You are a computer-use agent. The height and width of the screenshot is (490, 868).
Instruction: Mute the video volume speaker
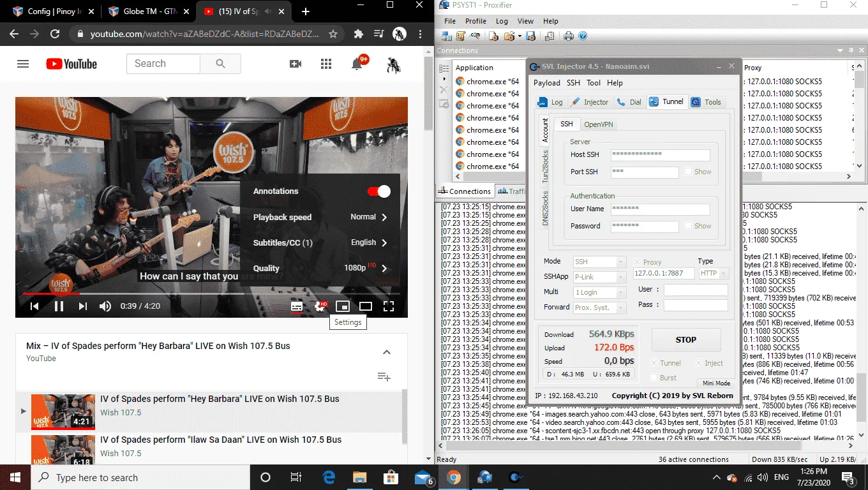click(x=105, y=306)
